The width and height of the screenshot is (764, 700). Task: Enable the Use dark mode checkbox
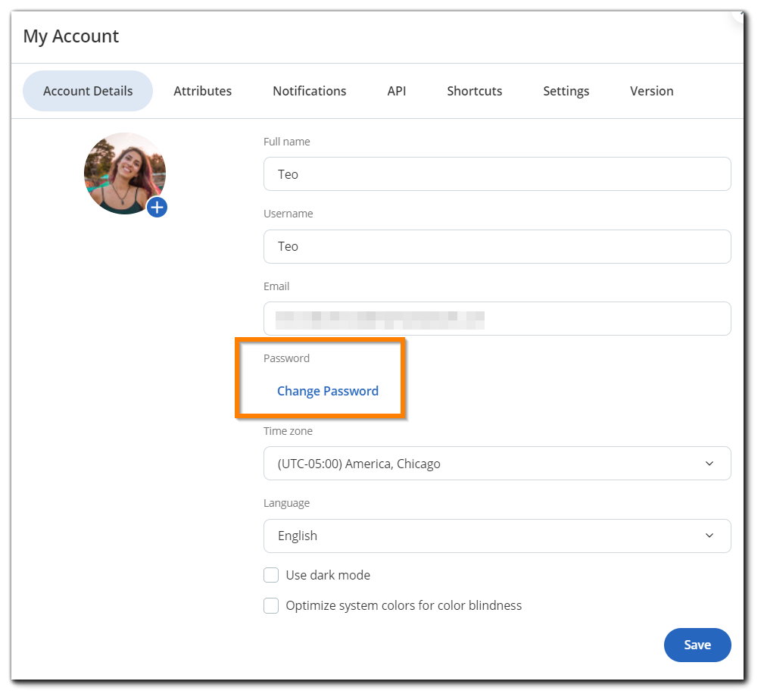271,575
